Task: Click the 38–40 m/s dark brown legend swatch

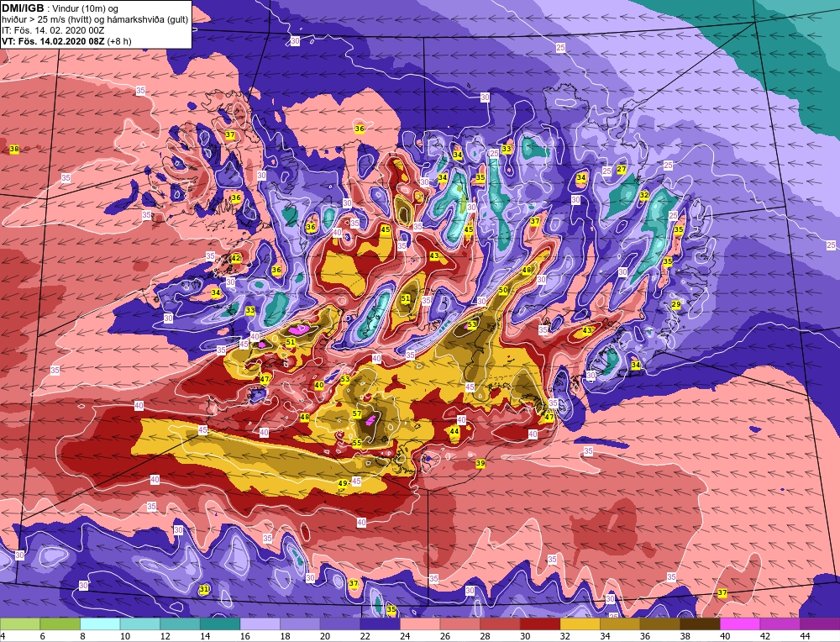Action: 701,624
